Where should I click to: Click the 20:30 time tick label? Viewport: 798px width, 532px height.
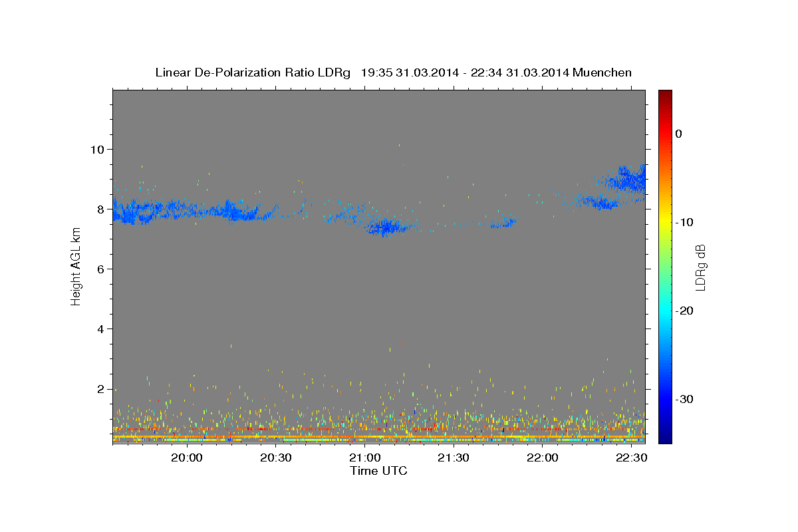pyautogui.click(x=276, y=458)
